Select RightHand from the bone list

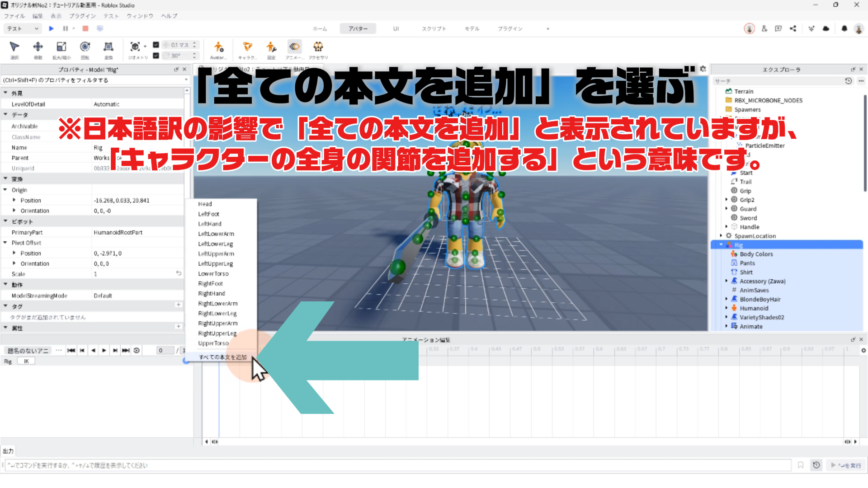(211, 293)
